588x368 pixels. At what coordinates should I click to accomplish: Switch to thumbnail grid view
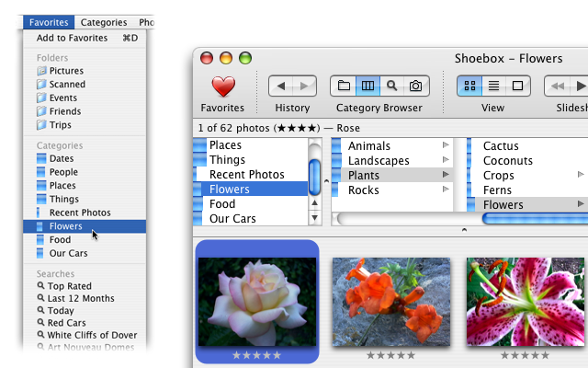click(469, 86)
